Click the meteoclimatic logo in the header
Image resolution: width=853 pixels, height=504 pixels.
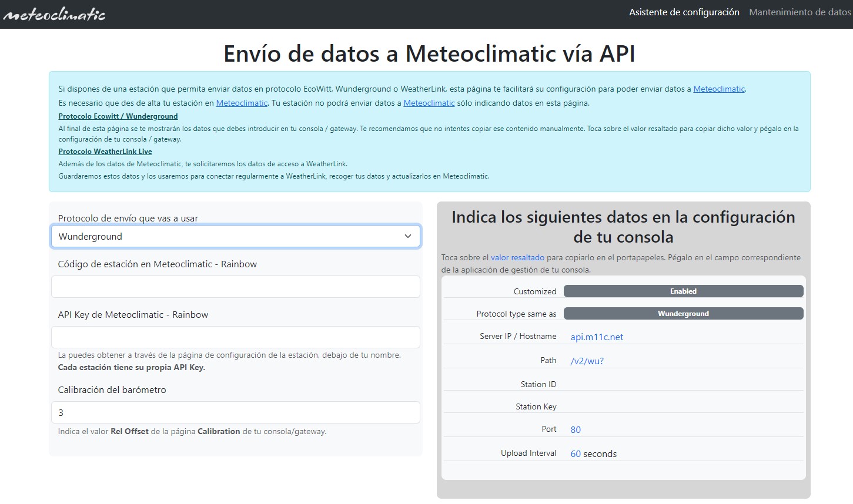tap(54, 14)
